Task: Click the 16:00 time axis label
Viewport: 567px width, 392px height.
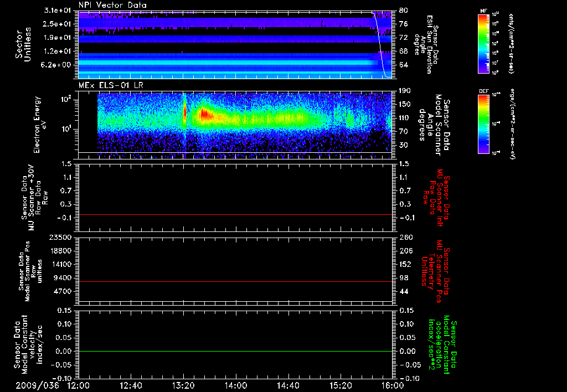Action: (393, 385)
